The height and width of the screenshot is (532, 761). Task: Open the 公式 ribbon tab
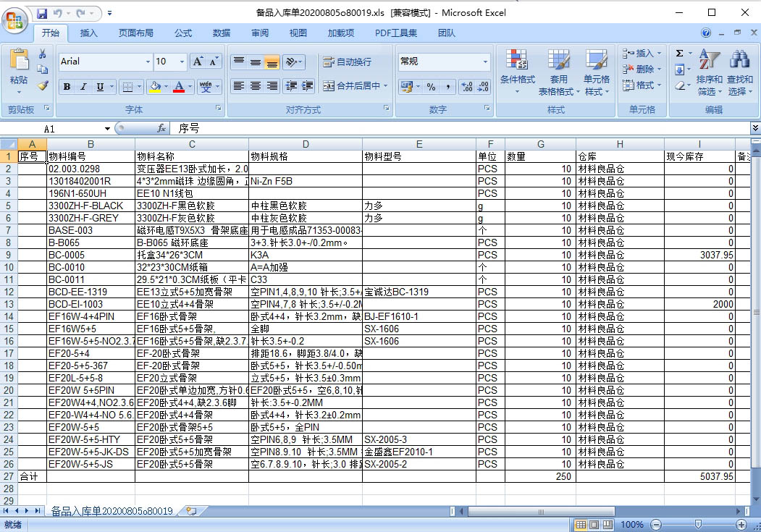tap(183, 33)
